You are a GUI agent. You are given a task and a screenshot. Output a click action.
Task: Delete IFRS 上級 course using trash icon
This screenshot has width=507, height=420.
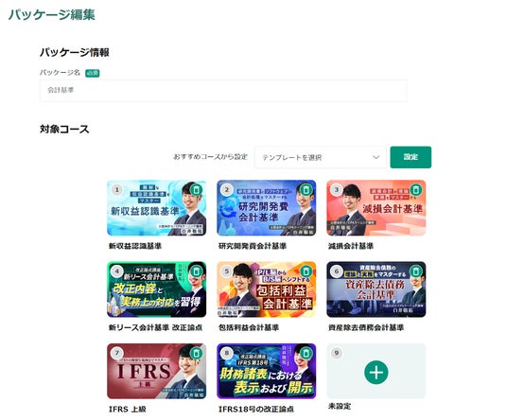[x=196, y=353]
